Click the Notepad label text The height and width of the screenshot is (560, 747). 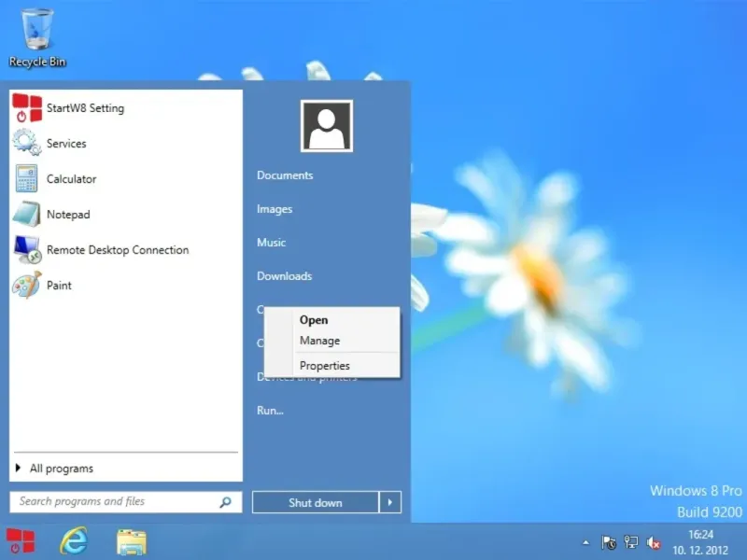(x=68, y=215)
